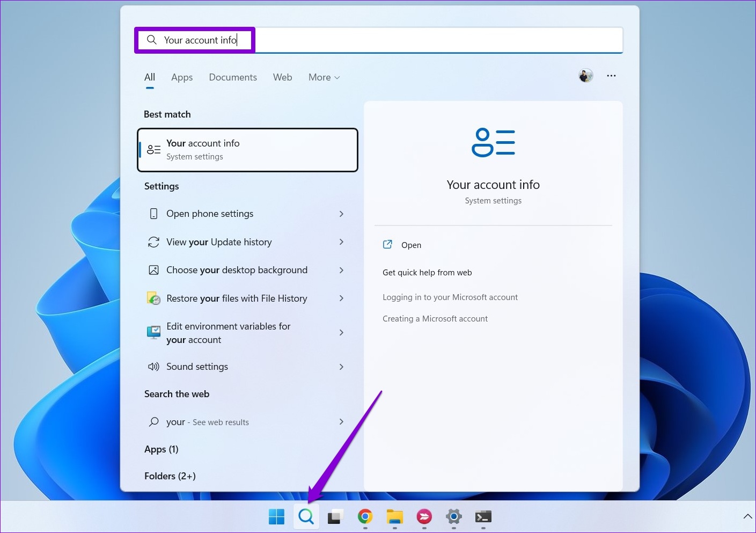
Task: Click the phone icon next to Open phone settings
Action: 153,214
